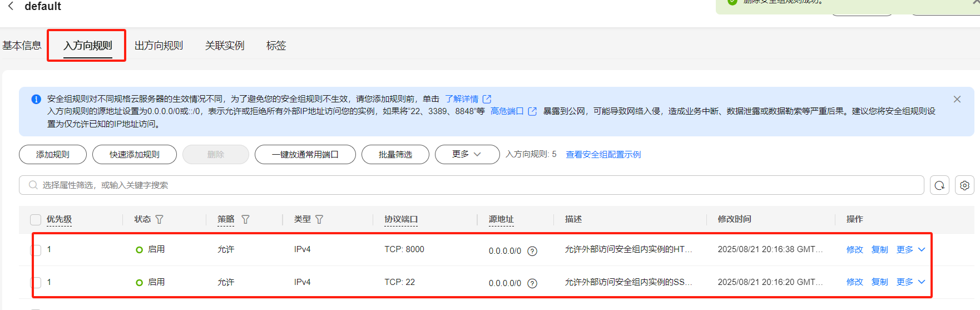Click help icon beside 0.0.0.0/0 in TCP: 8000 row
Image resolution: width=980 pixels, height=310 pixels.
pyautogui.click(x=532, y=251)
